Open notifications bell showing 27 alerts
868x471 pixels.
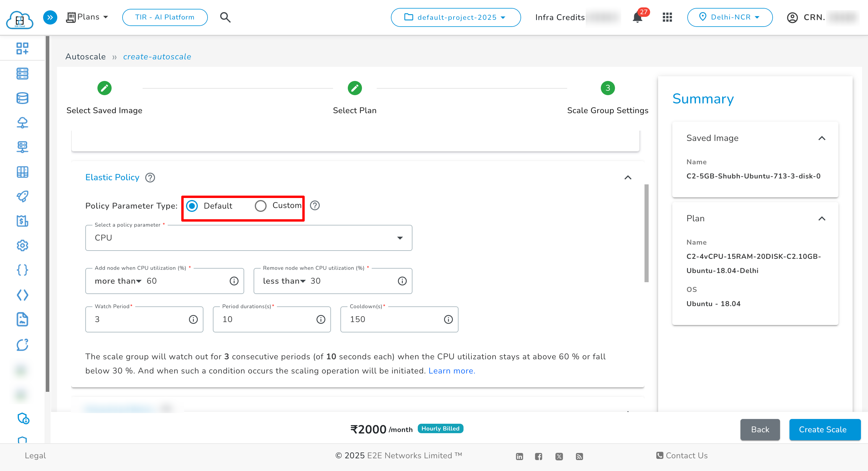coord(637,17)
